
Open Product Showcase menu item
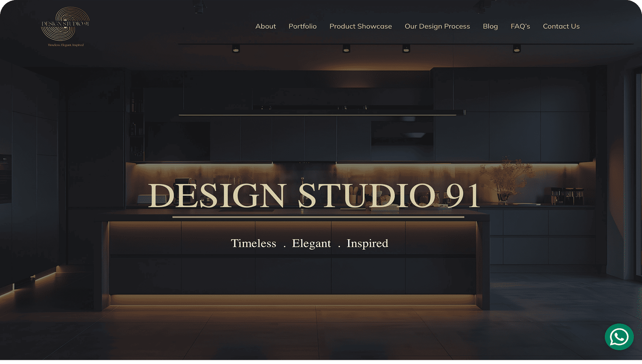point(361,26)
